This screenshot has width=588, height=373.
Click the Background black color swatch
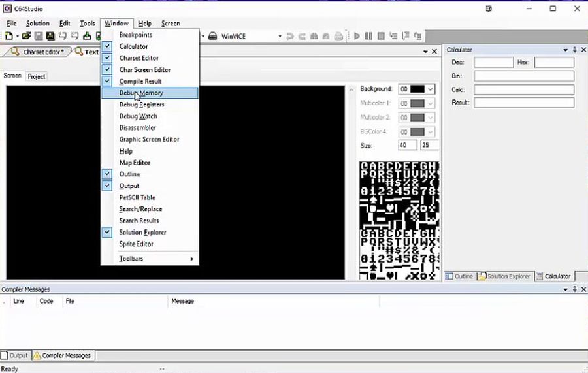[x=417, y=89]
